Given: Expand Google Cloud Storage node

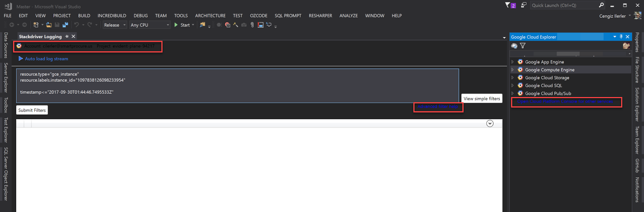Looking at the screenshot, I should coord(512,78).
